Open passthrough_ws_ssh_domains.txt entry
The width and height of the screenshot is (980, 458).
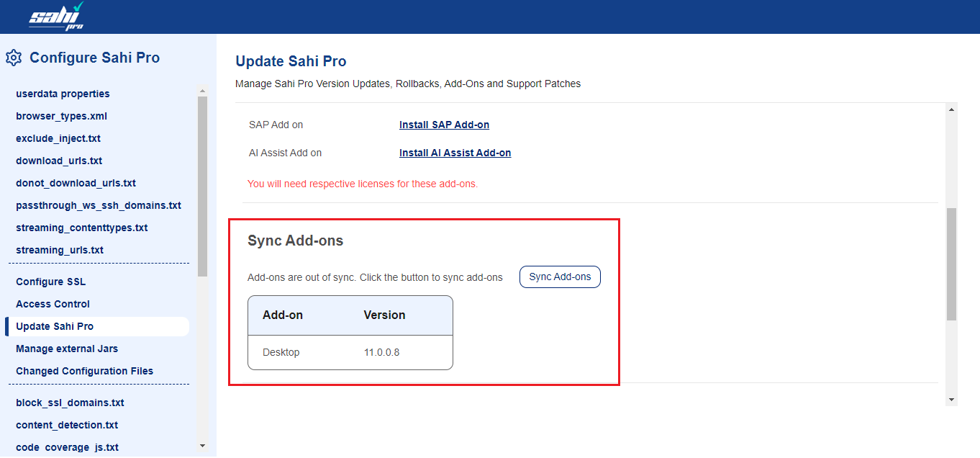click(99, 205)
